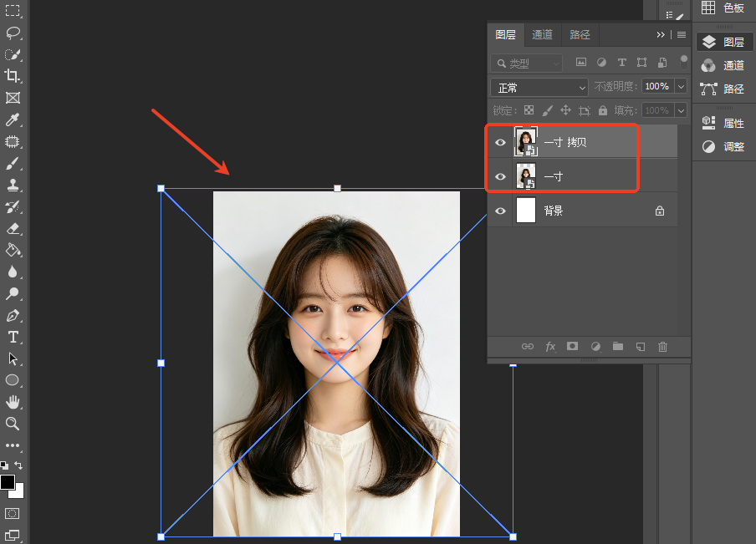Screen dimensions: 756x544
Task: Click the add layer mask icon
Action: 572,347
